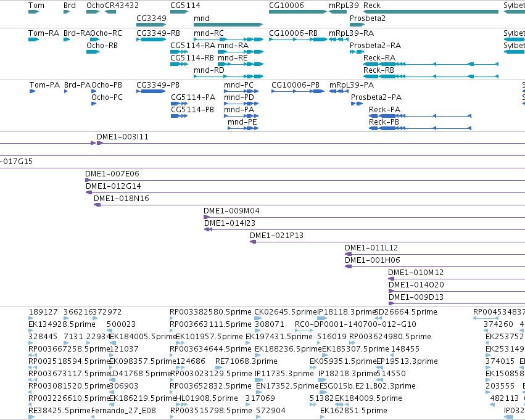This screenshot has height=420, width=525.
Task: Click EST Fernando_27_E08
Action: [93, 417]
